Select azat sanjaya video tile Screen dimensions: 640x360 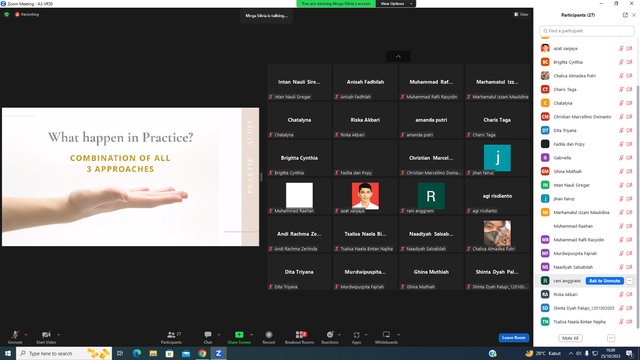pos(365,196)
